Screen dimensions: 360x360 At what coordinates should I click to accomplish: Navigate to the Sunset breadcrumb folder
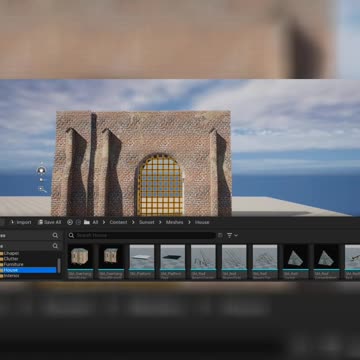point(147,222)
